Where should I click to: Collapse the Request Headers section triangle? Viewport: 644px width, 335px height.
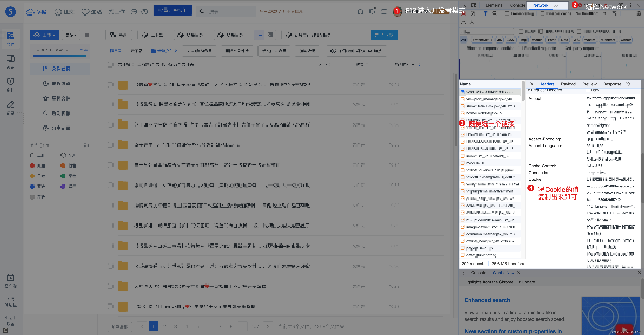coord(529,90)
